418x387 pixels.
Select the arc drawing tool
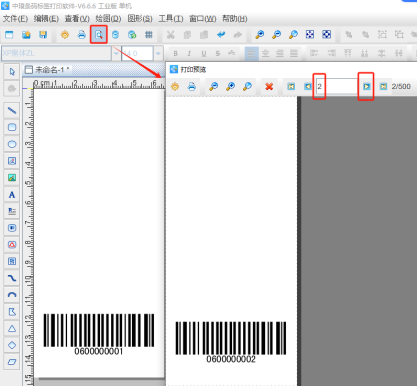click(x=12, y=295)
